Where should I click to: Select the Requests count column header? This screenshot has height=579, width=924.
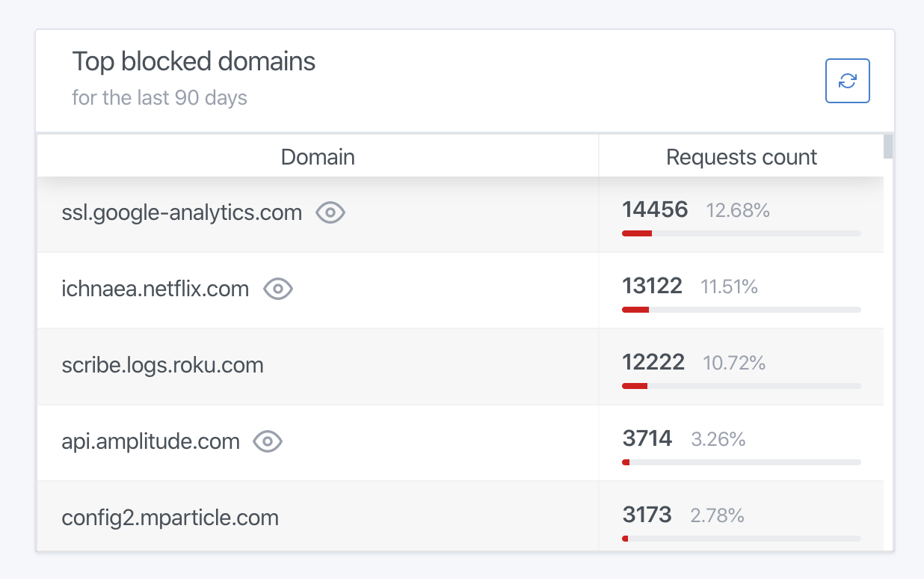[741, 157]
